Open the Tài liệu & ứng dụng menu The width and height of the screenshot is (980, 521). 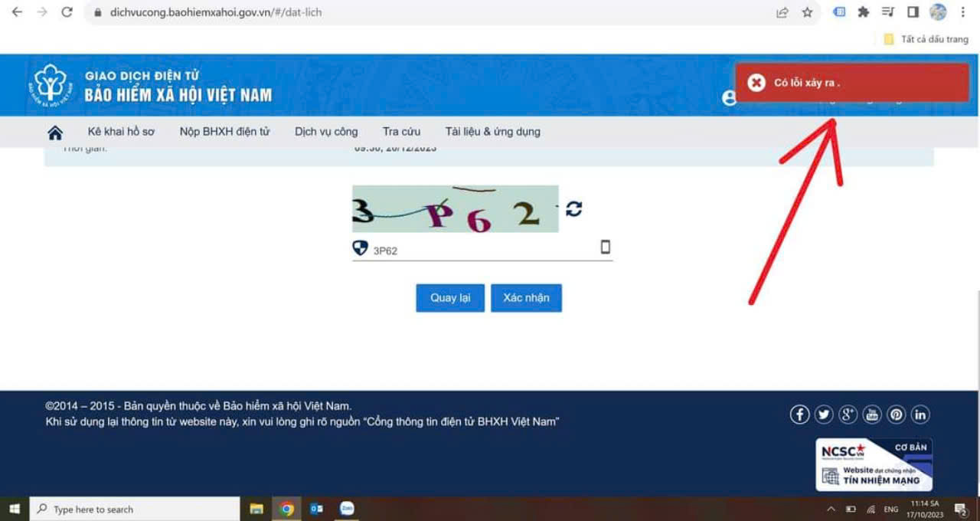(x=493, y=132)
